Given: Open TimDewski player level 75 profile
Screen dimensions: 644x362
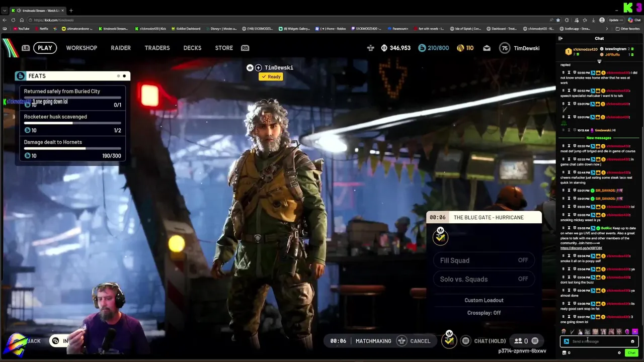Looking at the screenshot, I should point(520,48).
